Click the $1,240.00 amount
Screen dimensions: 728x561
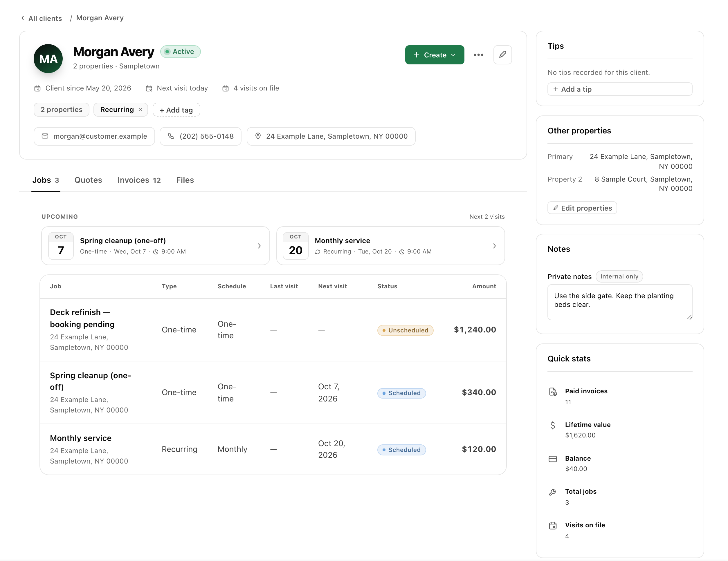pos(475,330)
